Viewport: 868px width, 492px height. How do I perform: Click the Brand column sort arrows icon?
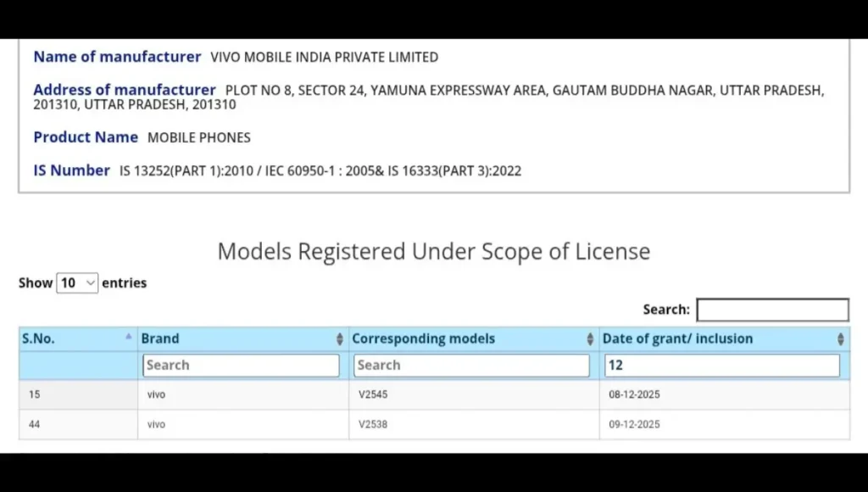pos(340,339)
